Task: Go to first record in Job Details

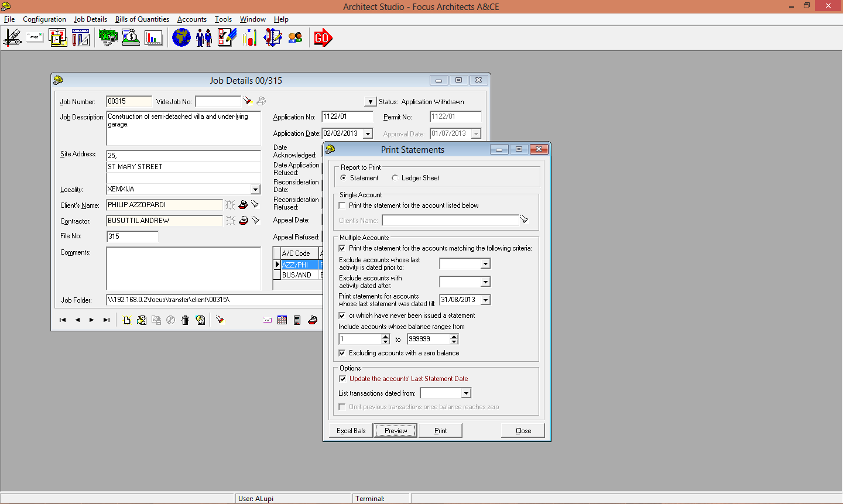Action: (x=63, y=320)
